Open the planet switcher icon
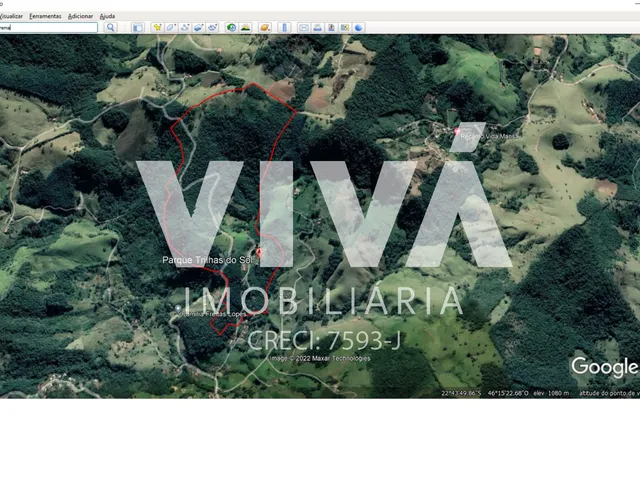640x480 pixels. 264,27
